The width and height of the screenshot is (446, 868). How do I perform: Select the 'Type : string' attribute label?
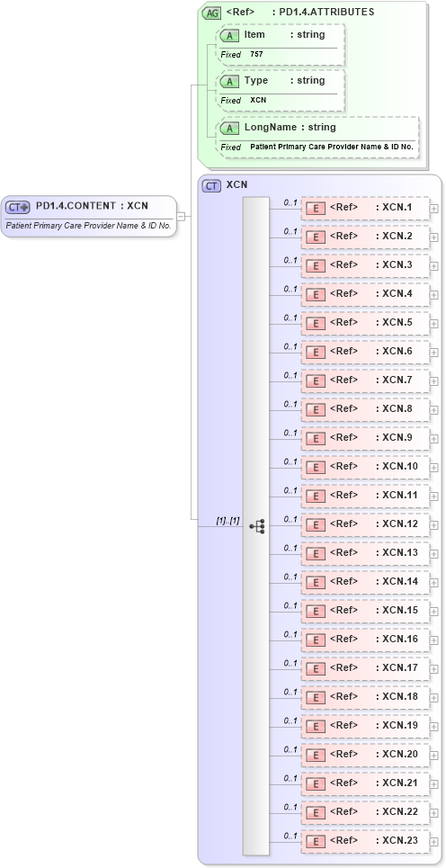[284, 80]
